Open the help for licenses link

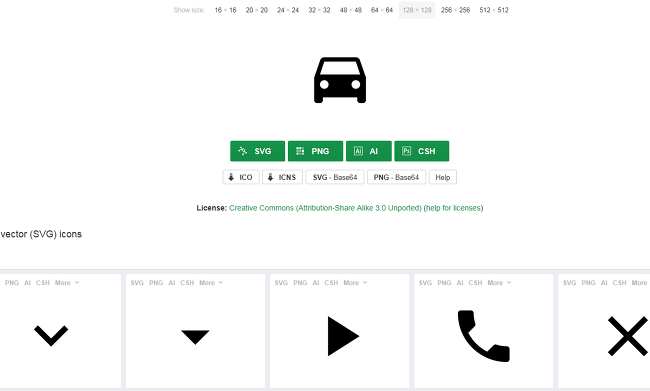[454, 208]
